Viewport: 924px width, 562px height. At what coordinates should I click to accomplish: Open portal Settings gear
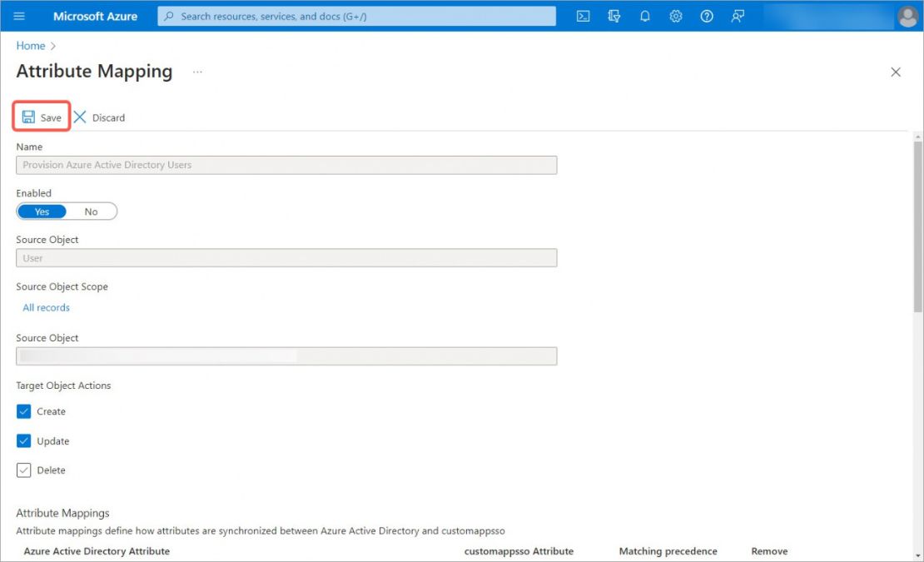point(676,16)
